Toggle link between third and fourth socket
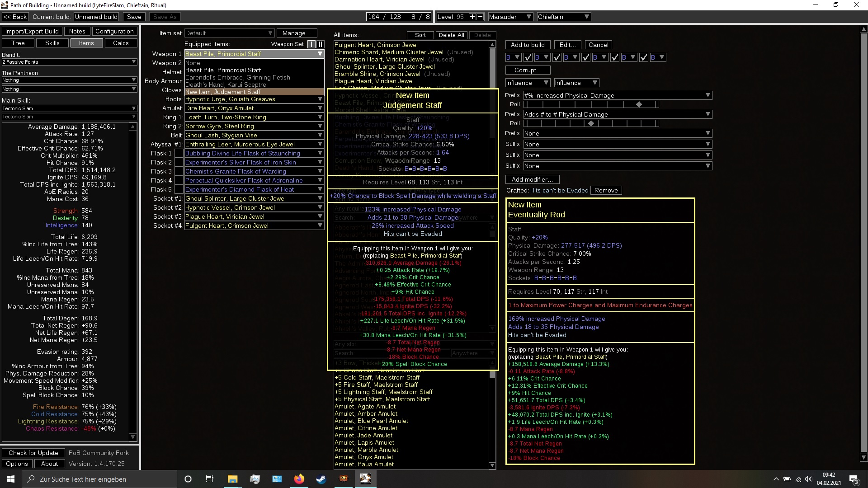This screenshot has width=868, height=488. (x=586, y=57)
